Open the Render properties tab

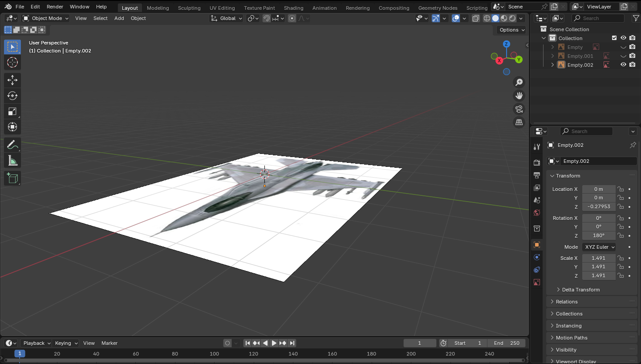537,163
